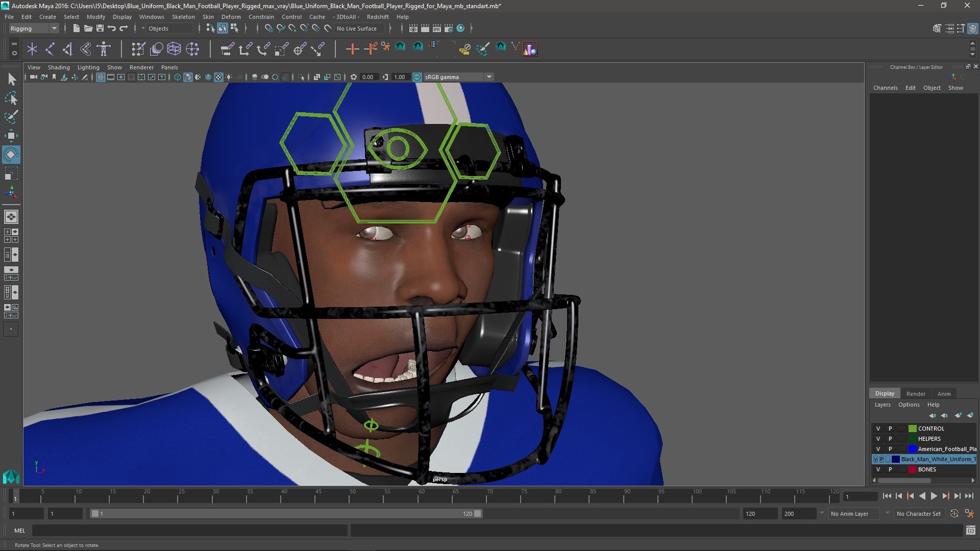Click the CONTROL layer green color swatch
This screenshot has width=980, height=551.
(x=912, y=429)
